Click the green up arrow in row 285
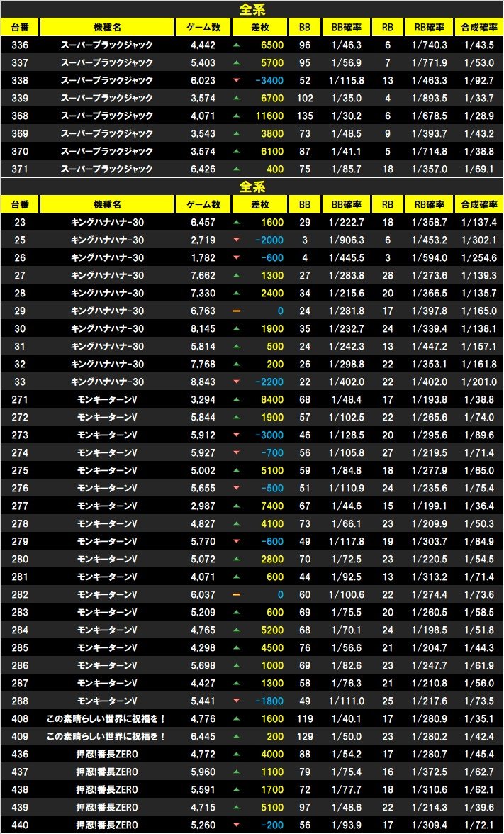Image resolution: width=504 pixels, height=834 pixels. point(237,648)
